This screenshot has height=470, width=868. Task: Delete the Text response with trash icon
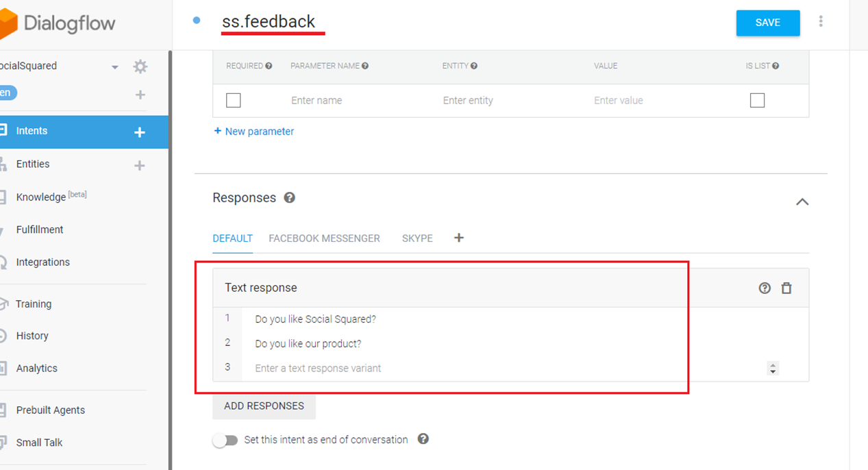[786, 288]
